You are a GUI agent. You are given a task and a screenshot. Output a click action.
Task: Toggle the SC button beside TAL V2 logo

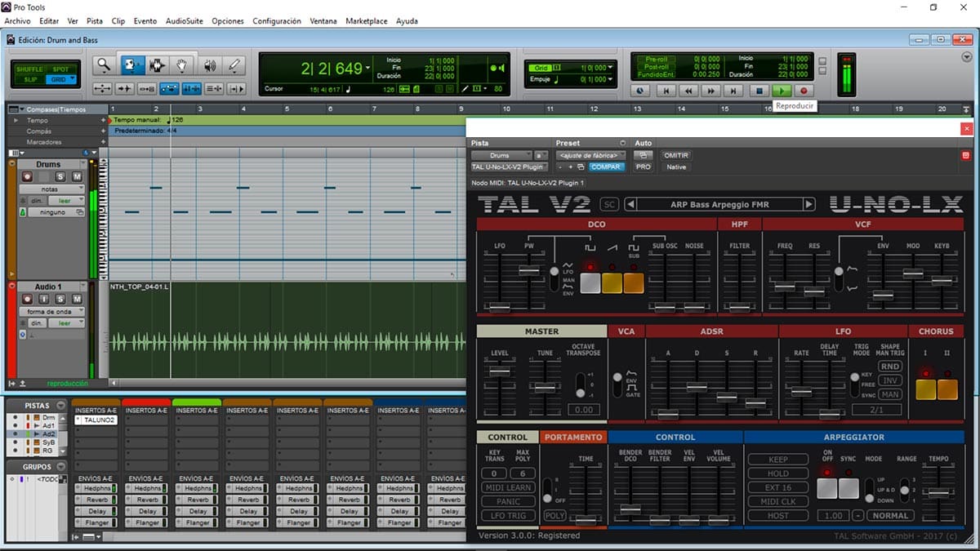(609, 204)
